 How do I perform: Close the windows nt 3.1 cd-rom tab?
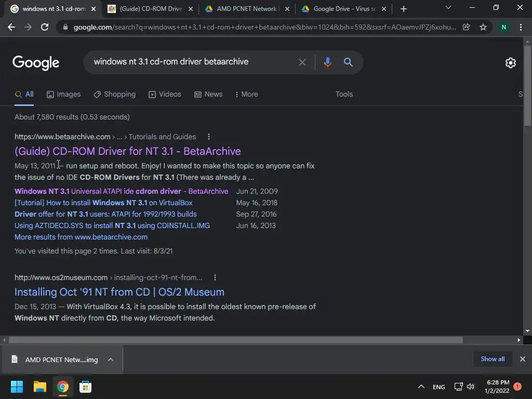(94, 9)
